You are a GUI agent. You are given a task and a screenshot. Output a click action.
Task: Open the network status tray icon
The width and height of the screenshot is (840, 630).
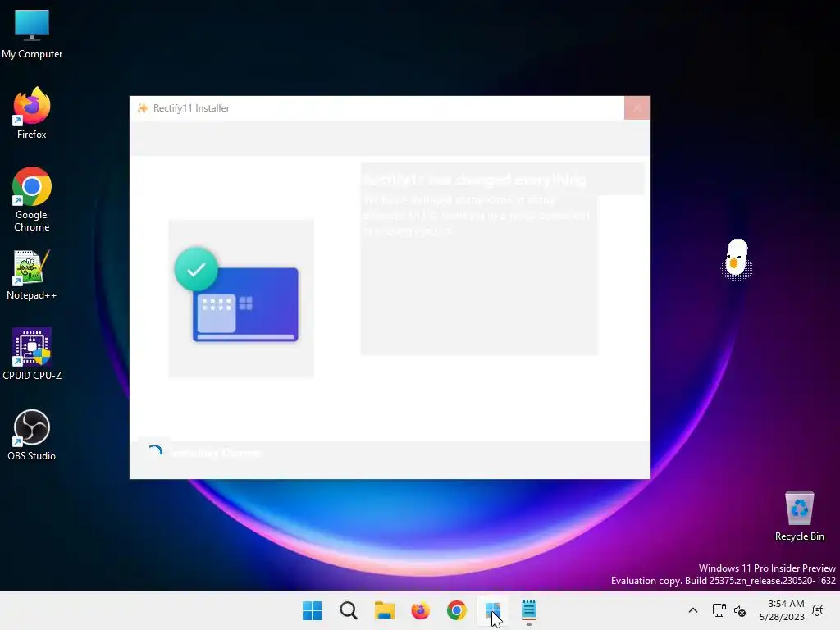[x=719, y=610]
